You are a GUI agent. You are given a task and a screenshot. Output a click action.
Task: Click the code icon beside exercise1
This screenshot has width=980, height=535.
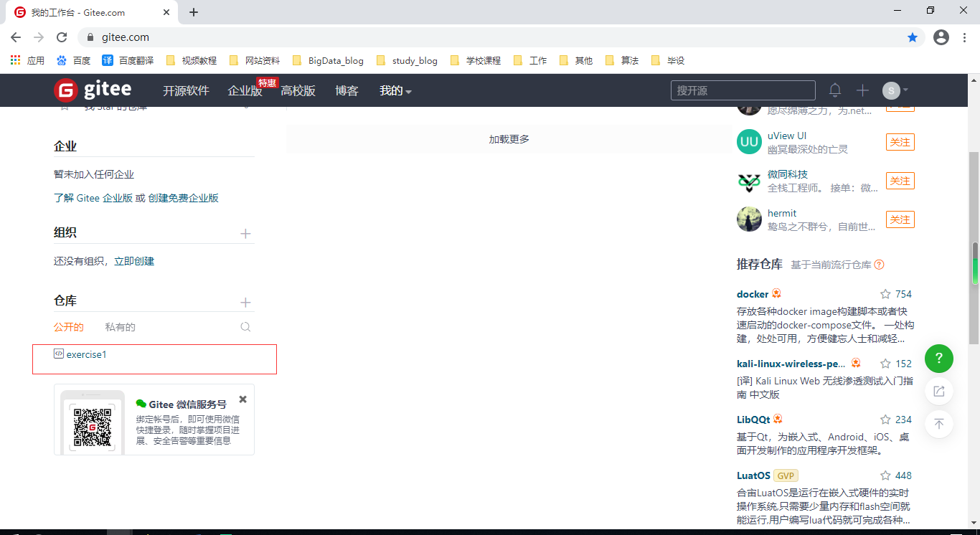59,354
